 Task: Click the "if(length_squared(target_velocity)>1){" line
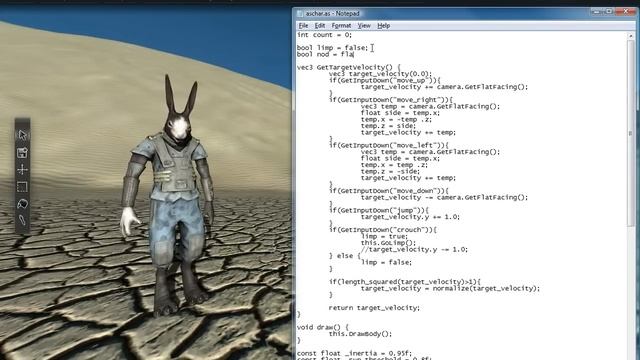pyautogui.click(x=405, y=282)
